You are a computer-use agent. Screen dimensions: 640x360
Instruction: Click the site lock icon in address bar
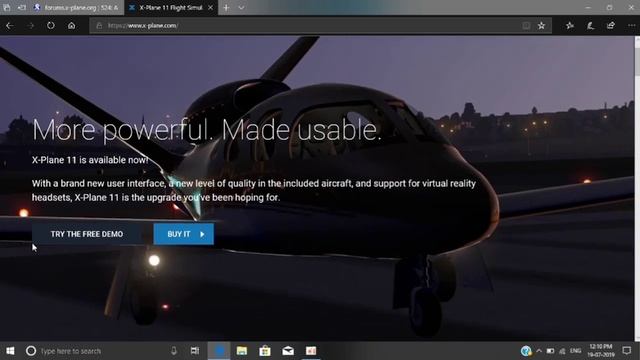pyautogui.click(x=99, y=26)
